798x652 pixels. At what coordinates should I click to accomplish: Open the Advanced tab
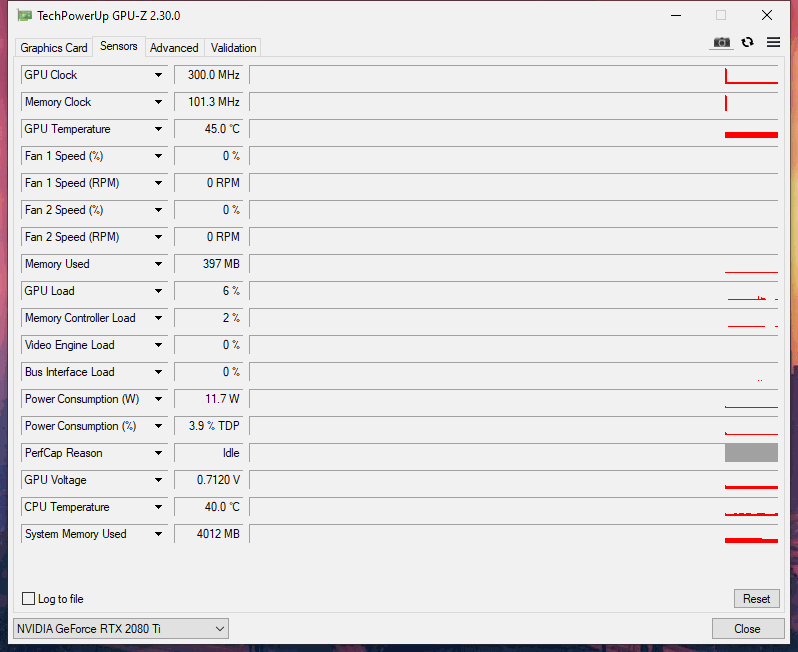pos(174,48)
